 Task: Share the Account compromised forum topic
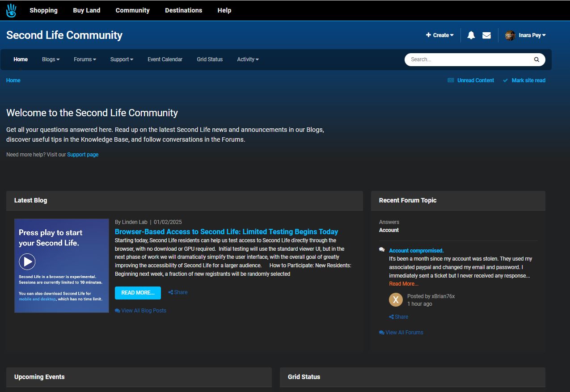click(399, 317)
